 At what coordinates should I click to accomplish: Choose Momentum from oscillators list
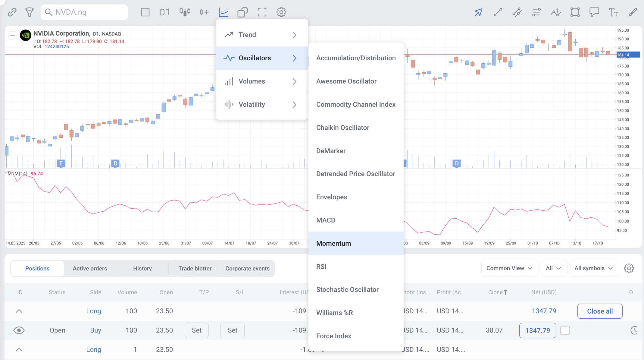tap(333, 243)
